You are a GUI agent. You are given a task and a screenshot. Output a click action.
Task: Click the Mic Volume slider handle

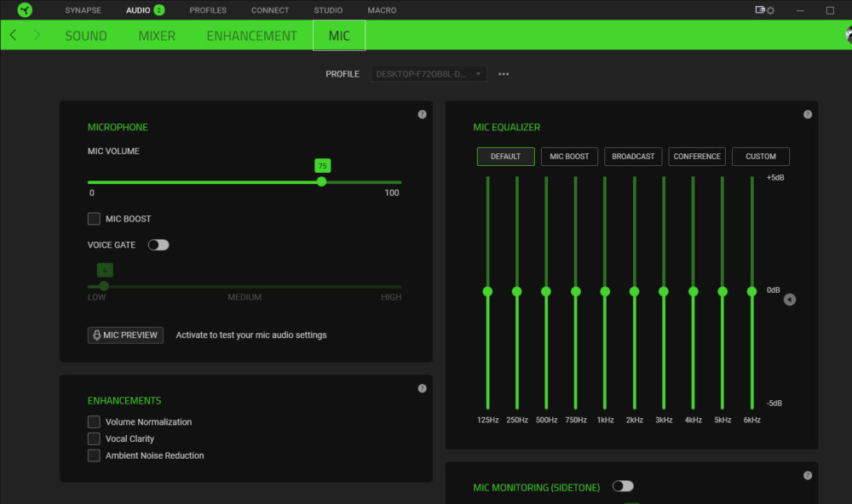(x=322, y=182)
